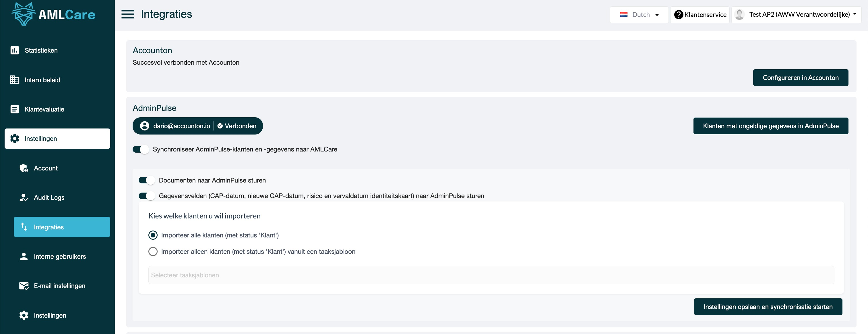Go to Account settings in sidebar

coord(45,168)
